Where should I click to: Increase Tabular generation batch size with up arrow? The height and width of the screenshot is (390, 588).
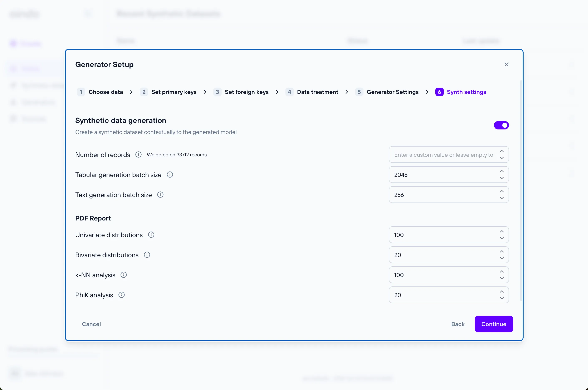(x=501, y=171)
